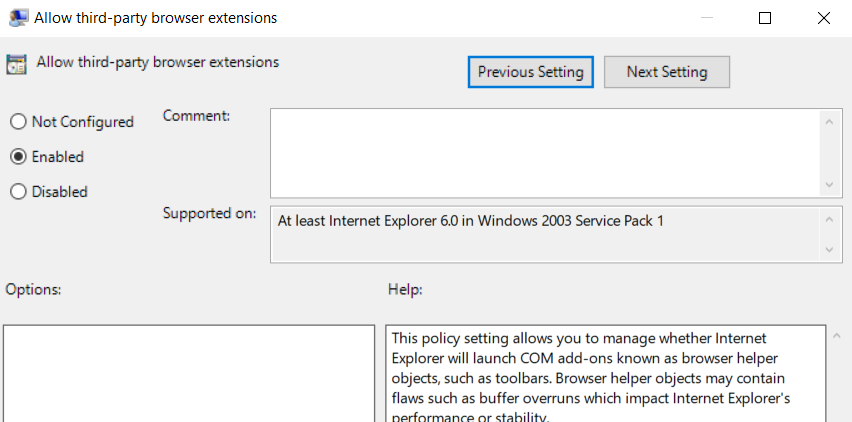852x422 pixels.
Task: Click the Supported on scroll up arrow
Action: pos(828,219)
